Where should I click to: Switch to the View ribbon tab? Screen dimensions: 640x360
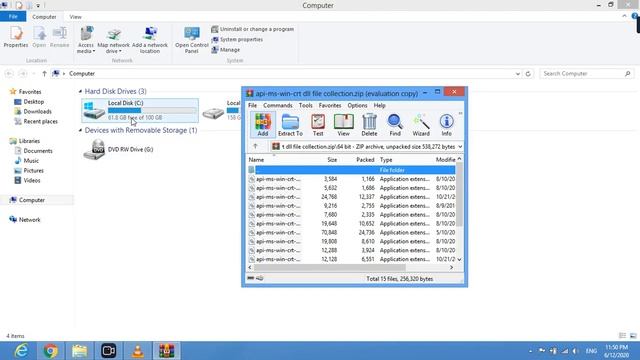[76, 17]
